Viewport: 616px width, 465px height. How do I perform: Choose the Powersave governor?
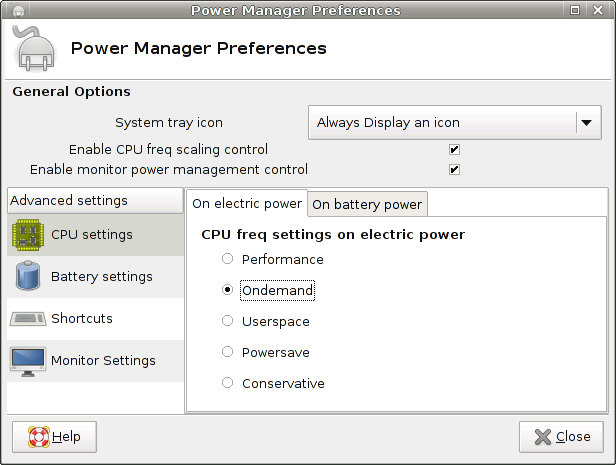[x=228, y=352]
